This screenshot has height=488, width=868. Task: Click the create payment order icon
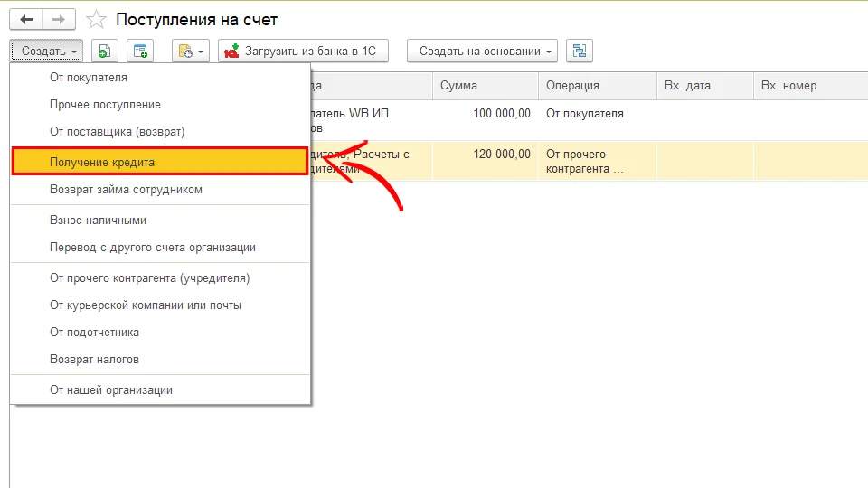point(140,52)
